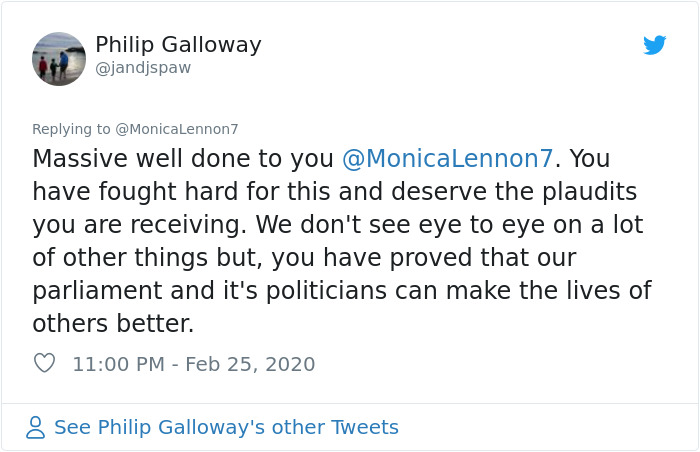700x452 pixels.
Task: Click the "Replying to" label text
Action: pyautogui.click(x=72, y=129)
